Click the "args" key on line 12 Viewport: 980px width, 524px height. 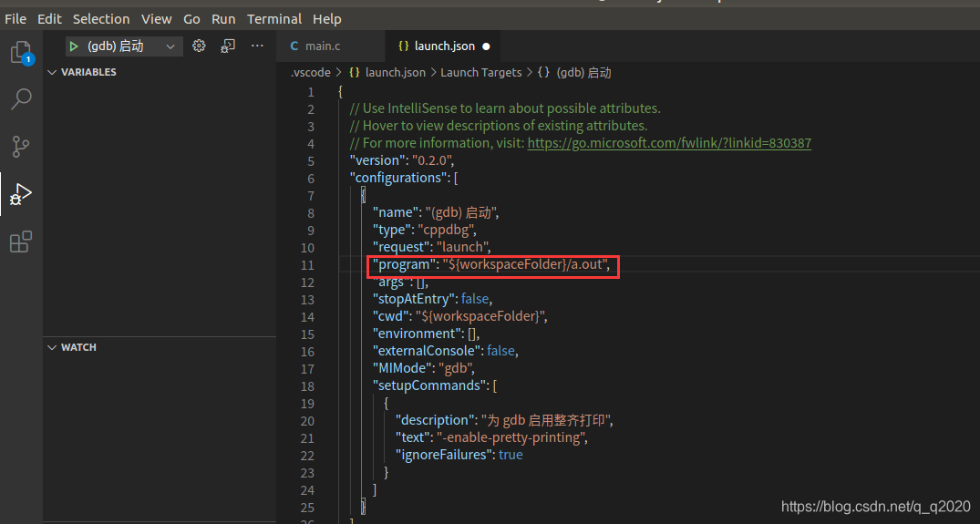tap(392, 282)
